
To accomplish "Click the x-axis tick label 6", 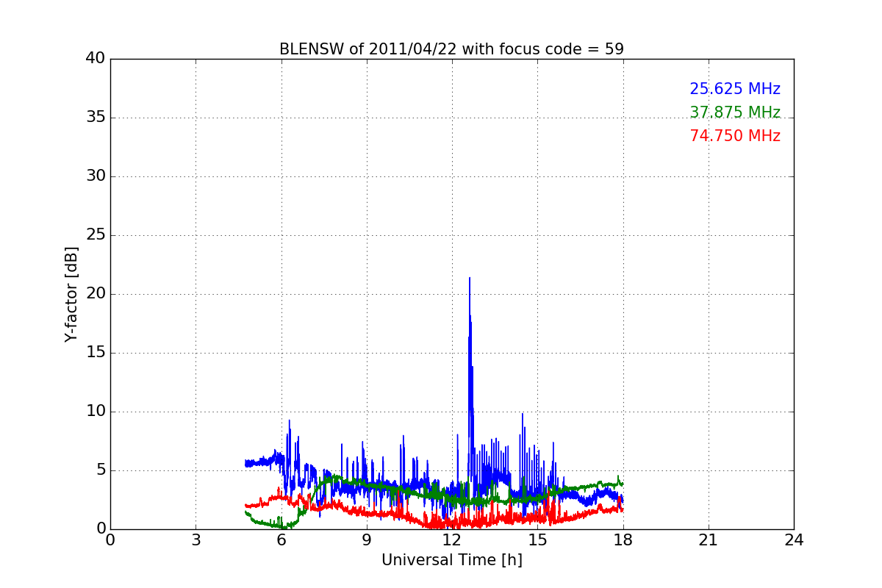I will [x=281, y=539].
